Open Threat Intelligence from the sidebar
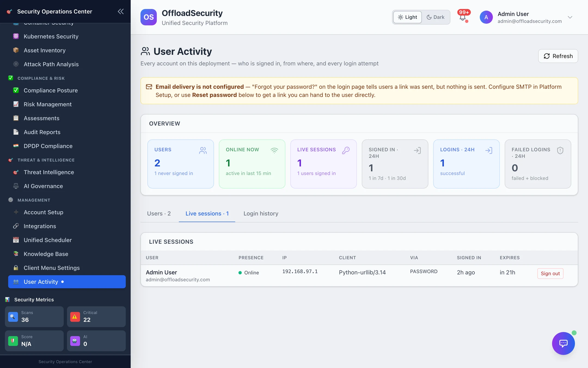 click(x=67, y=172)
